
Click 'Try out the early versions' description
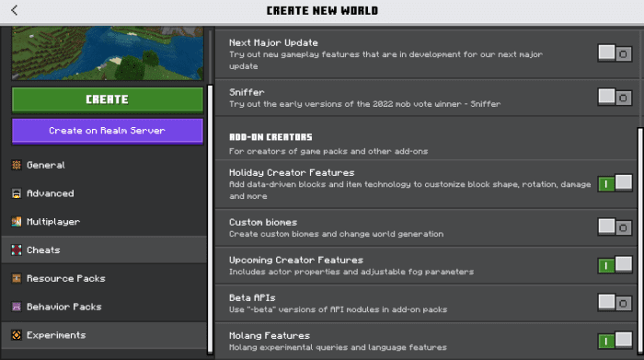pos(364,104)
